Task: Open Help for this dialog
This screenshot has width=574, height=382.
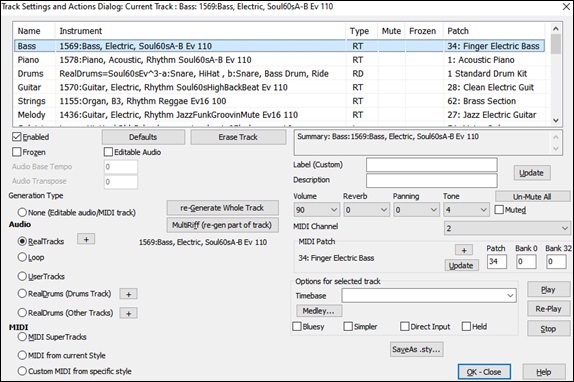Action: click(544, 372)
